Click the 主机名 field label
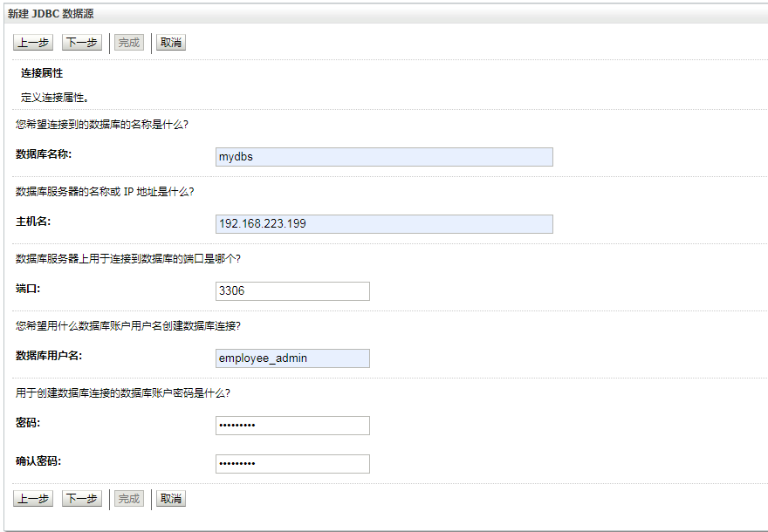This screenshot has width=768, height=532. (33, 222)
